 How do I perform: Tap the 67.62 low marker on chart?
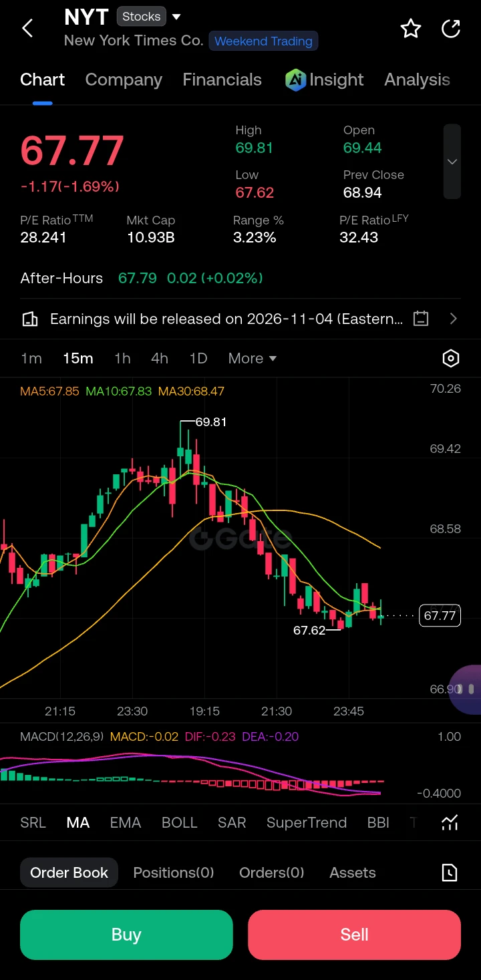309,630
